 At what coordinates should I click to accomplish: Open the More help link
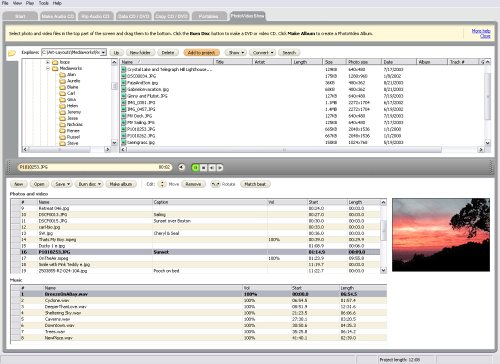481,31
